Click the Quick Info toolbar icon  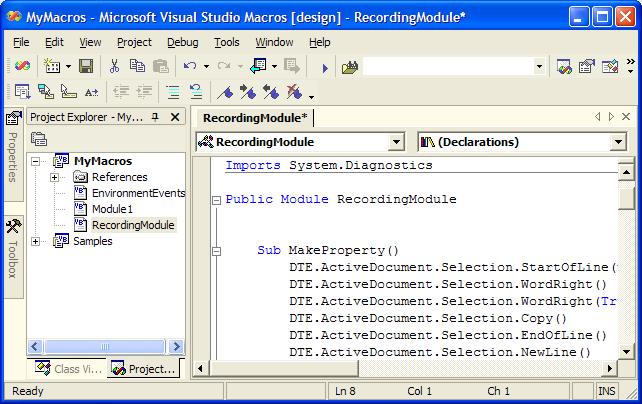click(x=68, y=92)
